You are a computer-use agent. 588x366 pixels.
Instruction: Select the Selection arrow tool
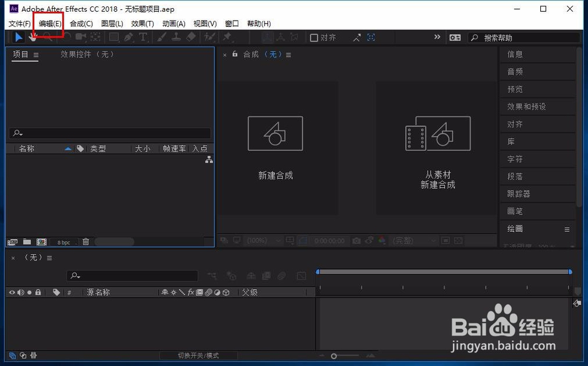pyautogui.click(x=18, y=37)
